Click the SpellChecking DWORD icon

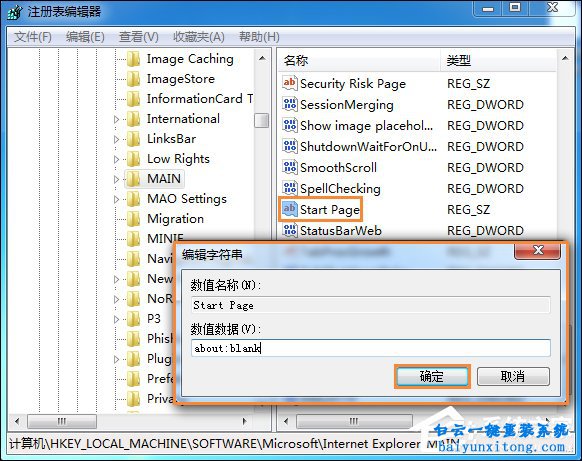(x=290, y=188)
